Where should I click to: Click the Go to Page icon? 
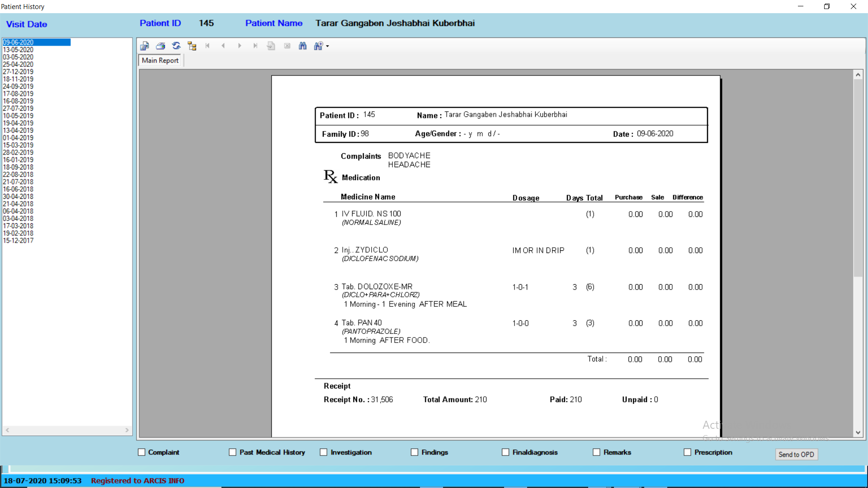pyautogui.click(x=271, y=46)
